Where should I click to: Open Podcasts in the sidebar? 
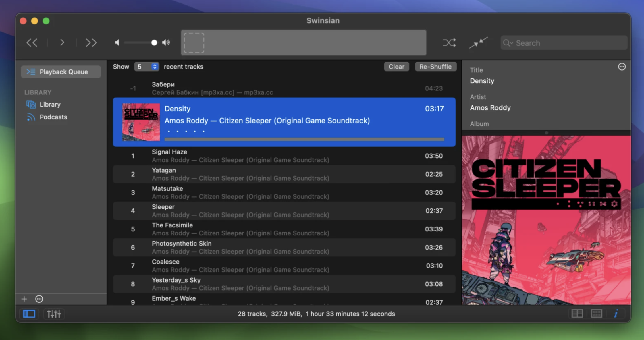pyautogui.click(x=53, y=117)
